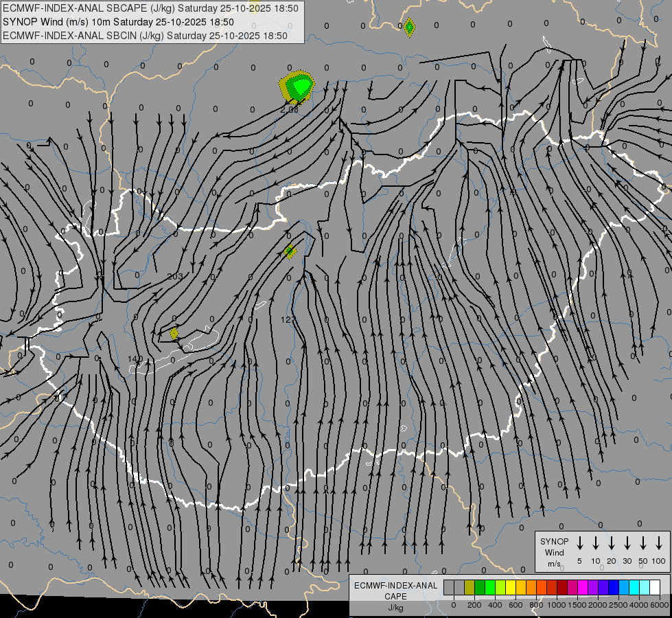Click the 400 label on the CAPE scale
The image size is (672, 618).
click(x=495, y=605)
